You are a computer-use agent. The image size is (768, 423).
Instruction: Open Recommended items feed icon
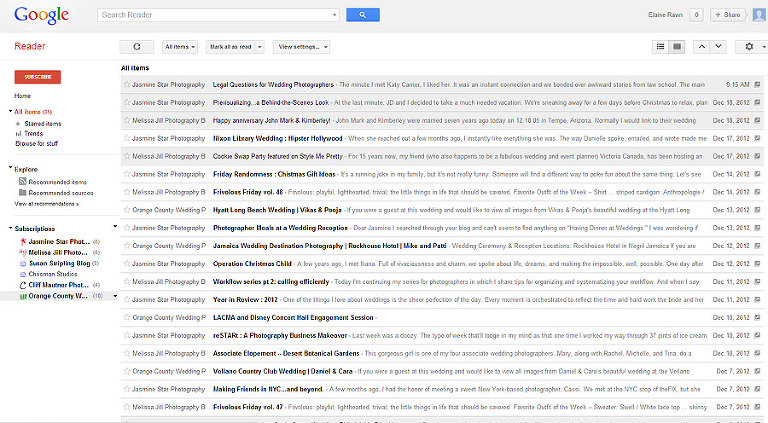[22, 182]
